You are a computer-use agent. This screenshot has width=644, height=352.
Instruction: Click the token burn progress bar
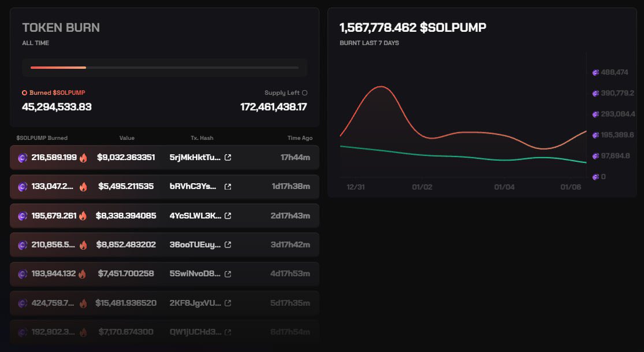(x=165, y=68)
